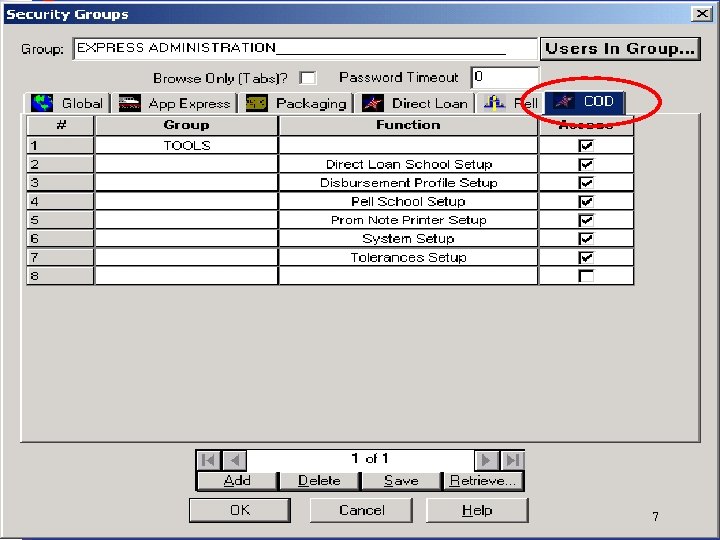Viewport: 720px width, 540px height.
Task: Click the Global tab globe icon
Action: (x=42, y=103)
